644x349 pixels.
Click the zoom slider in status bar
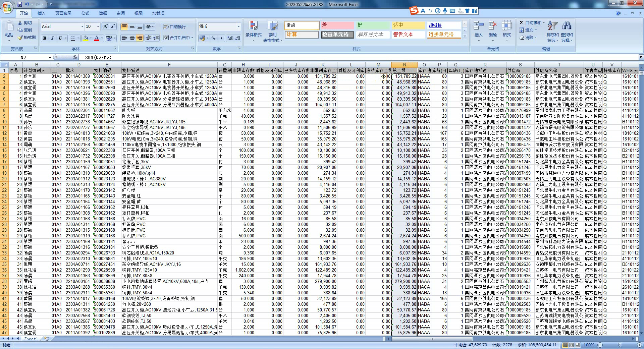pyautogui.click(x=619, y=345)
